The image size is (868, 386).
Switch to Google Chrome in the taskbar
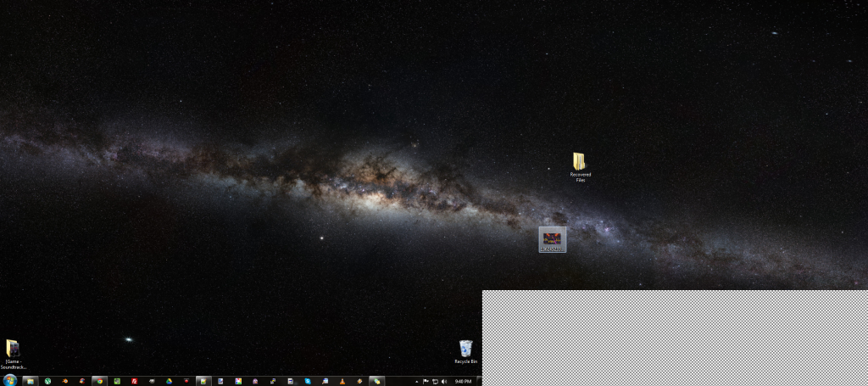(x=100, y=381)
